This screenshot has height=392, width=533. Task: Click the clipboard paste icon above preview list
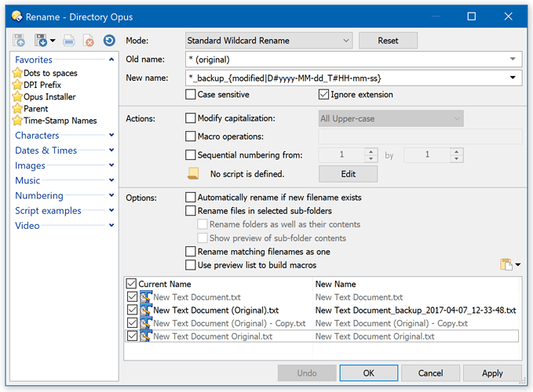(506, 265)
